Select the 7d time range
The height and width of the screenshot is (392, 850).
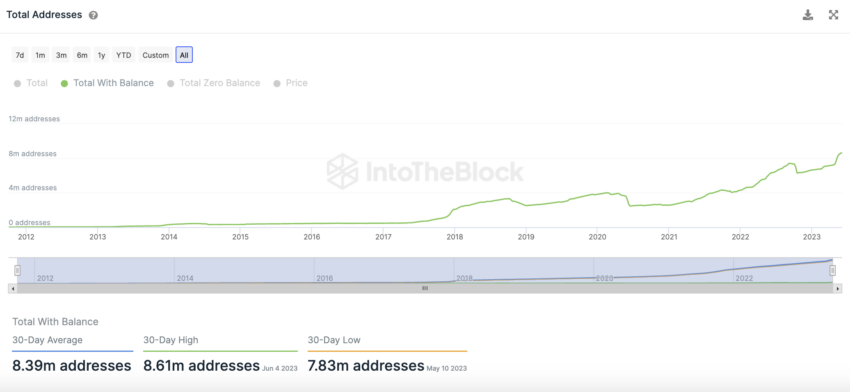pos(20,55)
